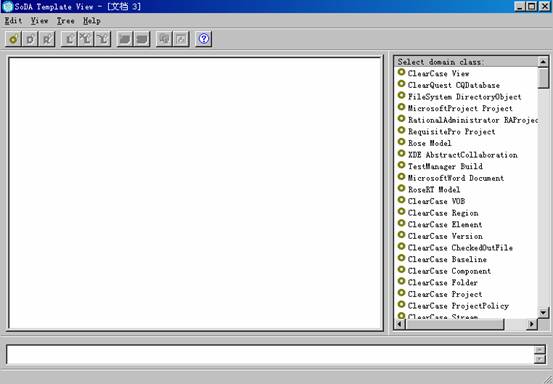
Task: Choose TestManager Build from the class list
Action: coord(445,166)
